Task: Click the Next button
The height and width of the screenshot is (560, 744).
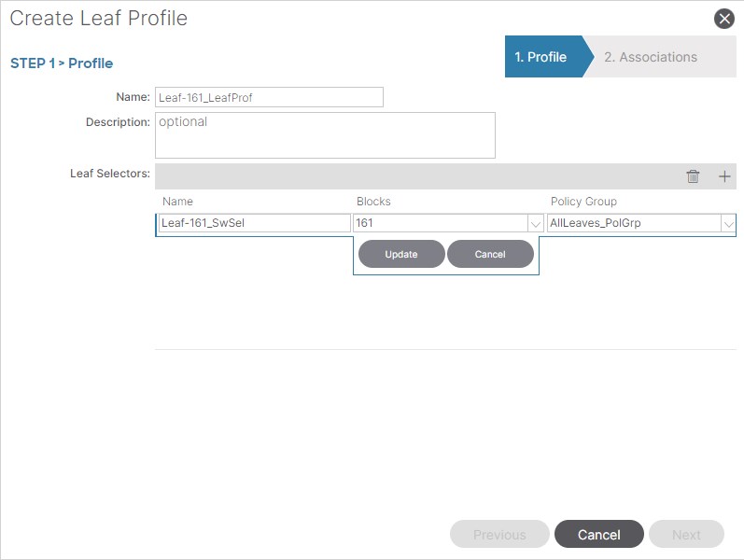Action: pos(686,535)
